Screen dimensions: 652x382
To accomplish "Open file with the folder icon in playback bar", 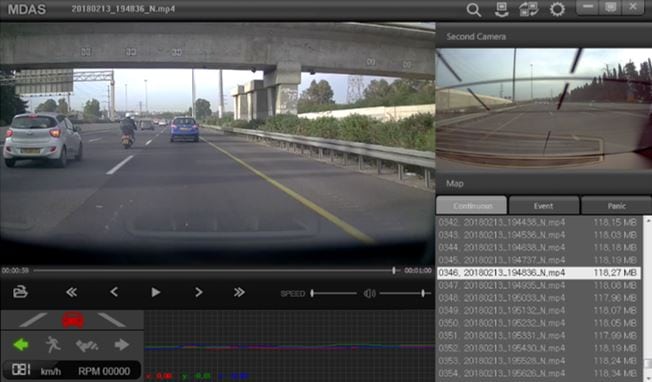I will [x=20, y=292].
